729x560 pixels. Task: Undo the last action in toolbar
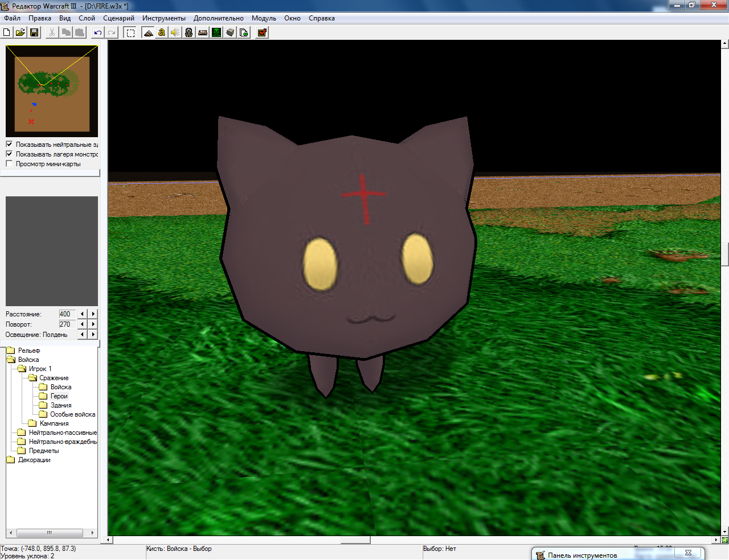click(x=98, y=32)
